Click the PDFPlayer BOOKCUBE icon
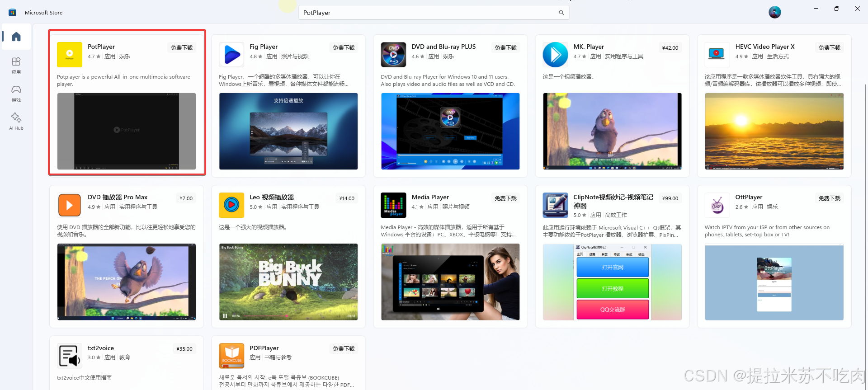Screen dimensions: 868x390 click(x=231, y=356)
